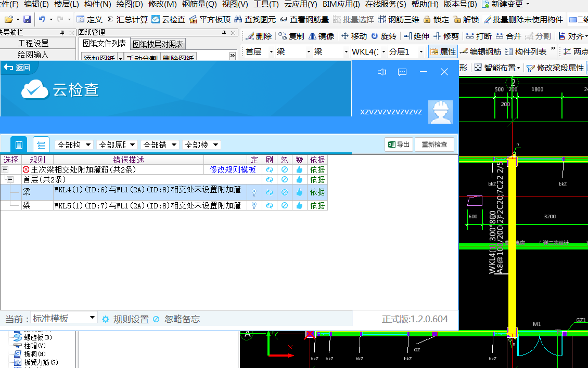Open the 全部楼 filter dropdown

pyautogui.click(x=202, y=144)
